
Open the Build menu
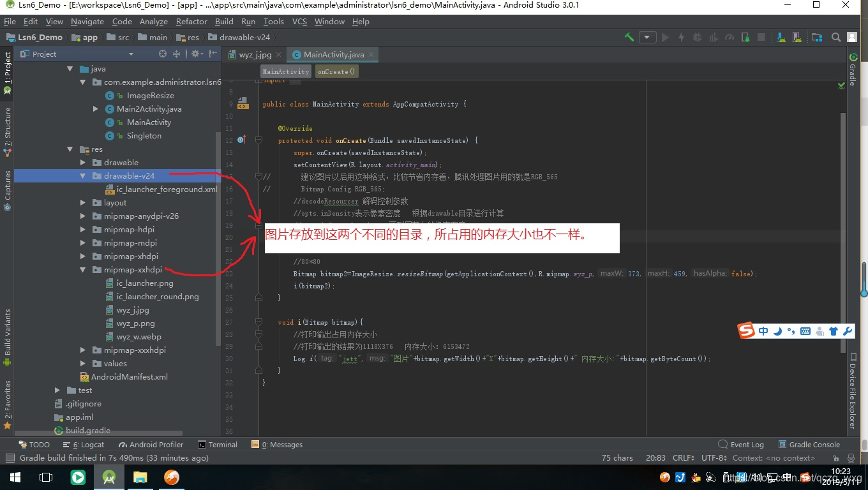[224, 21]
